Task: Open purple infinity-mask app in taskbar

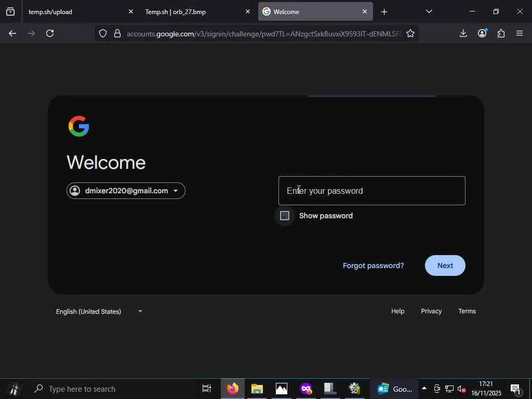Action: pyautogui.click(x=306, y=389)
